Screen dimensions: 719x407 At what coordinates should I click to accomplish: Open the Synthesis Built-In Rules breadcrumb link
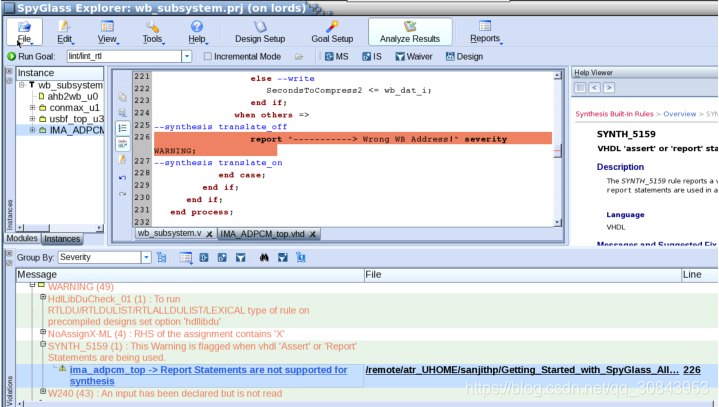614,114
